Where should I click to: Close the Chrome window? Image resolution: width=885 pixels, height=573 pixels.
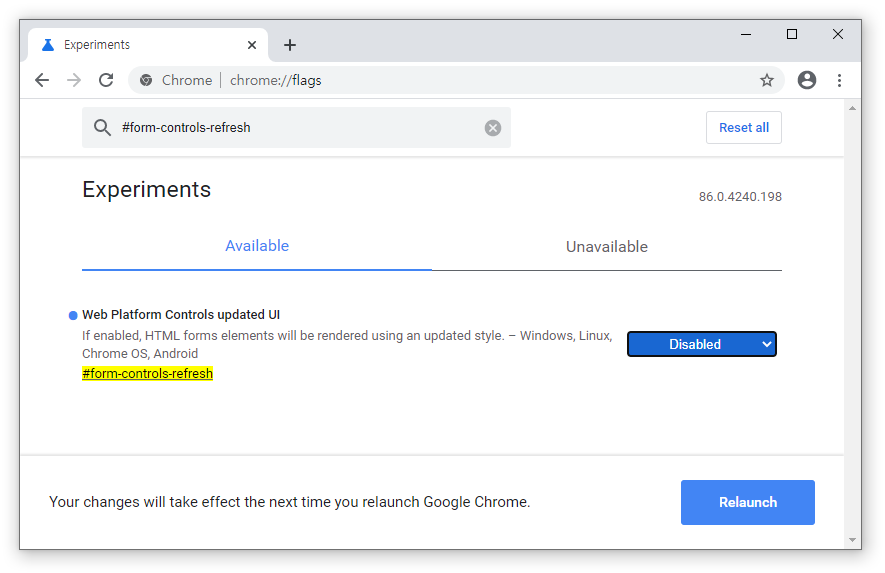tap(838, 34)
